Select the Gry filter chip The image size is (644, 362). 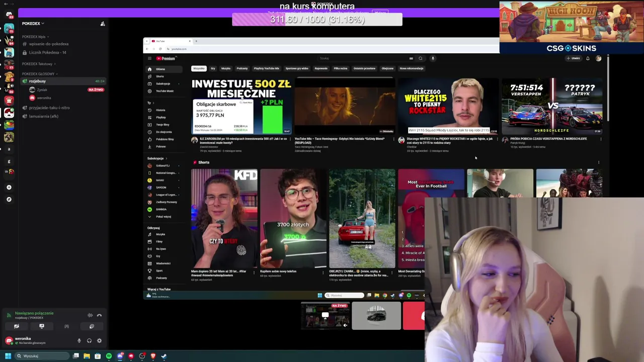click(x=213, y=68)
